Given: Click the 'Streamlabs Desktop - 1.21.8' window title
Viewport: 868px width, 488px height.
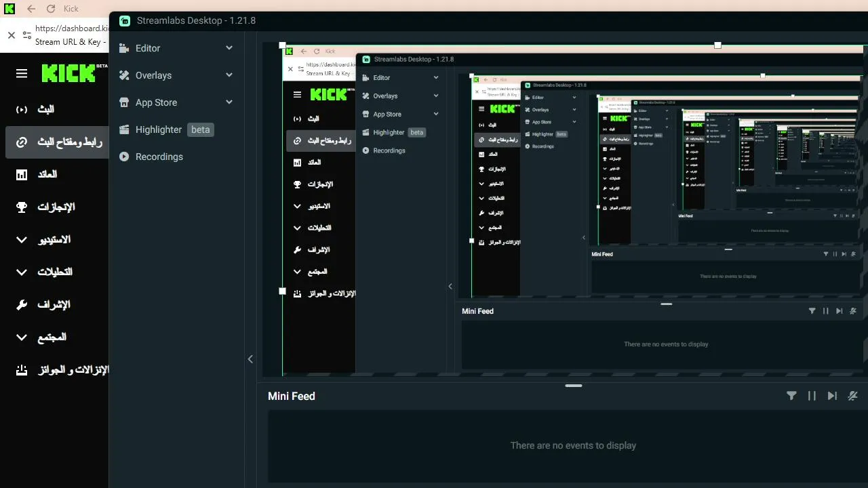Looking at the screenshot, I should (x=196, y=20).
